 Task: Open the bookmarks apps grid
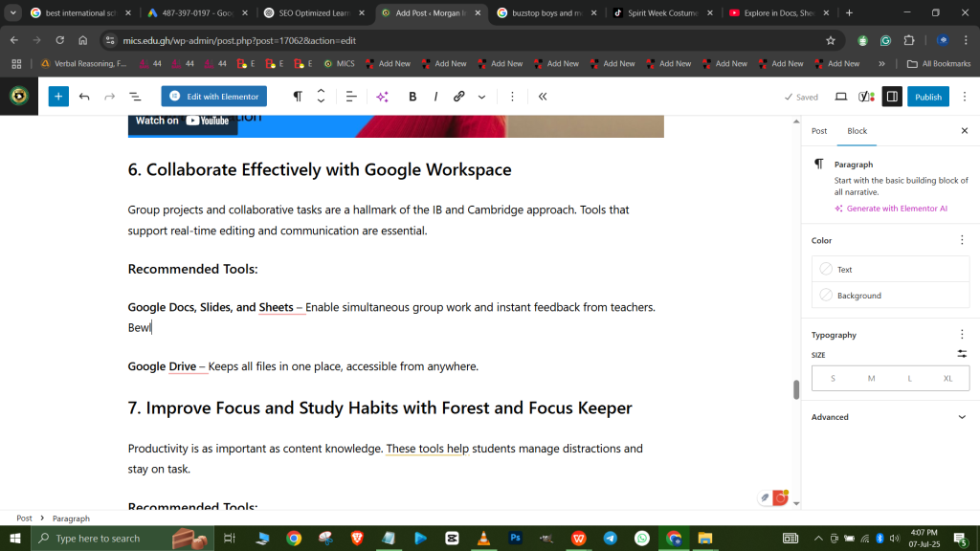pos(16,64)
